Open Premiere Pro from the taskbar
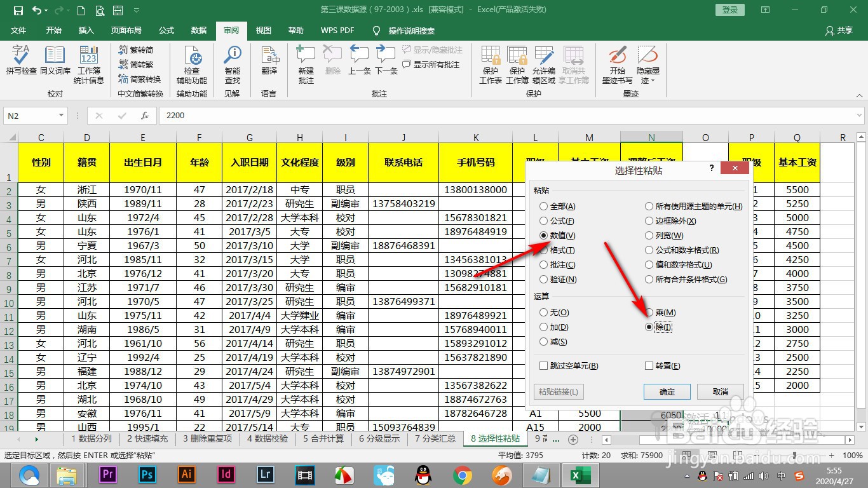 108,474
